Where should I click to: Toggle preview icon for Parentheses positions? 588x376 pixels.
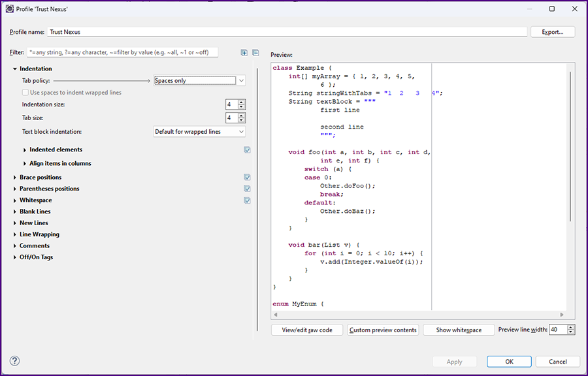[247, 189]
